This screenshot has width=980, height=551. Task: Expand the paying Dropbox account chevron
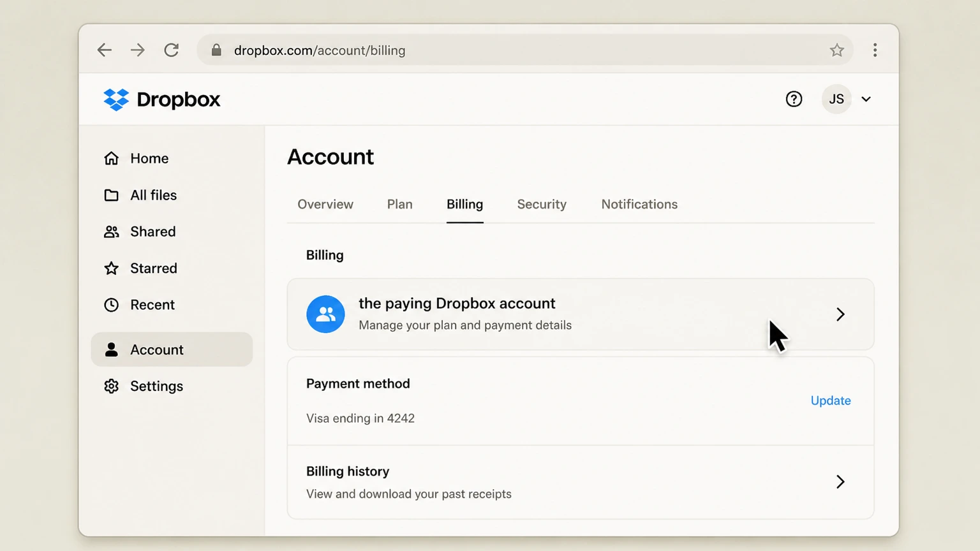(840, 314)
